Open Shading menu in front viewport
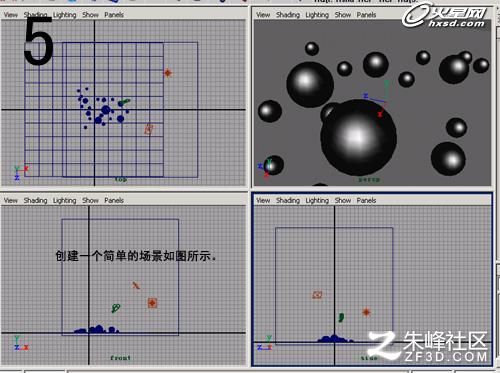Screen dimensions: 500x373 click(35, 200)
